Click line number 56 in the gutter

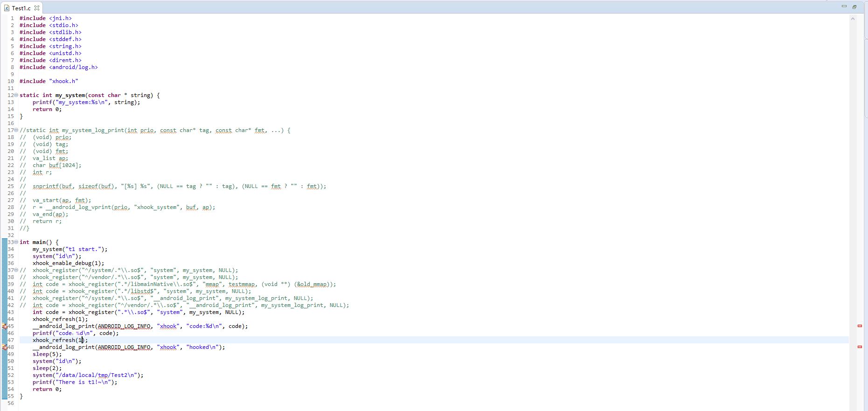click(11, 403)
